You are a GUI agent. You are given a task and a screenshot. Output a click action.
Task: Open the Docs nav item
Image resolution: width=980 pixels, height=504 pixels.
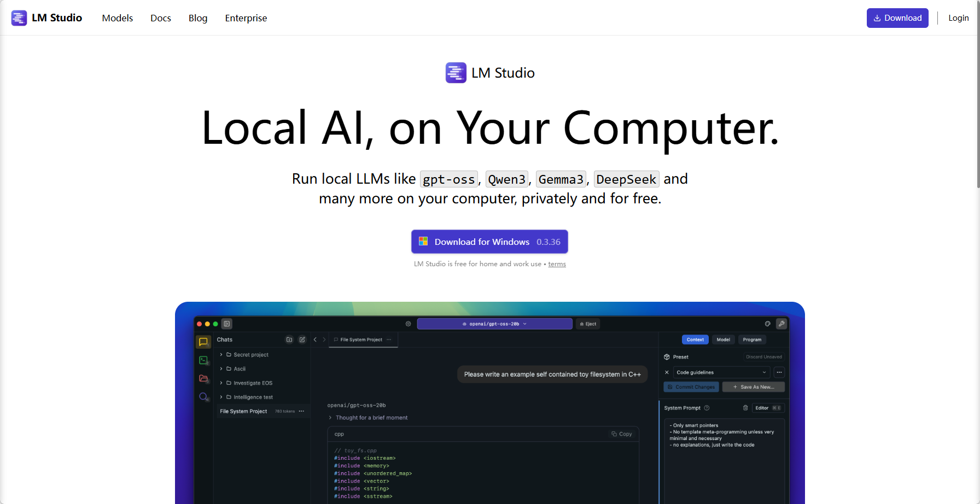click(161, 18)
